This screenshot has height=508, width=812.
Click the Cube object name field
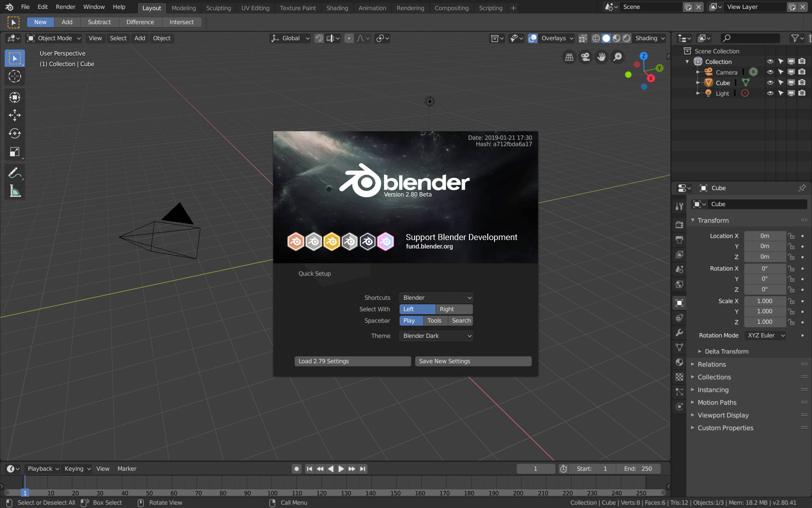pos(757,204)
